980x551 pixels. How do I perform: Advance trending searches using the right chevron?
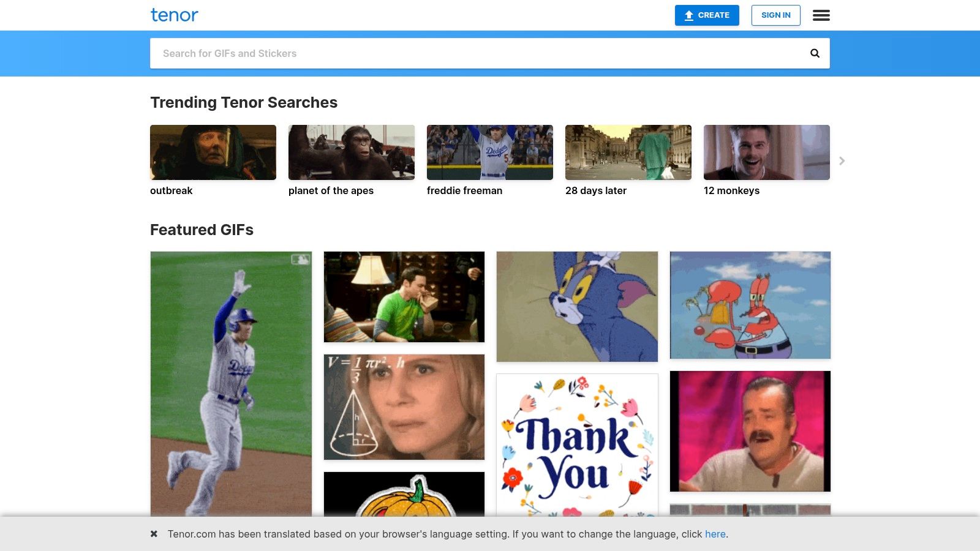[x=842, y=160]
